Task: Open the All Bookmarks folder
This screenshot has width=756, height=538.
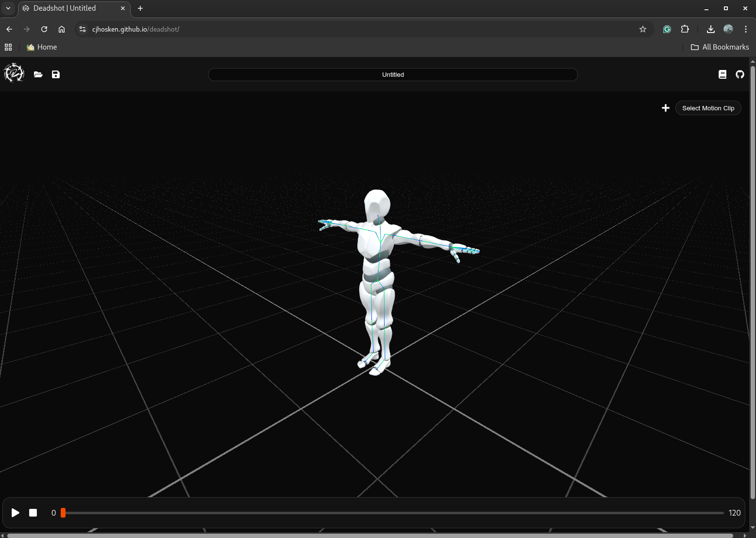Action: coord(720,47)
